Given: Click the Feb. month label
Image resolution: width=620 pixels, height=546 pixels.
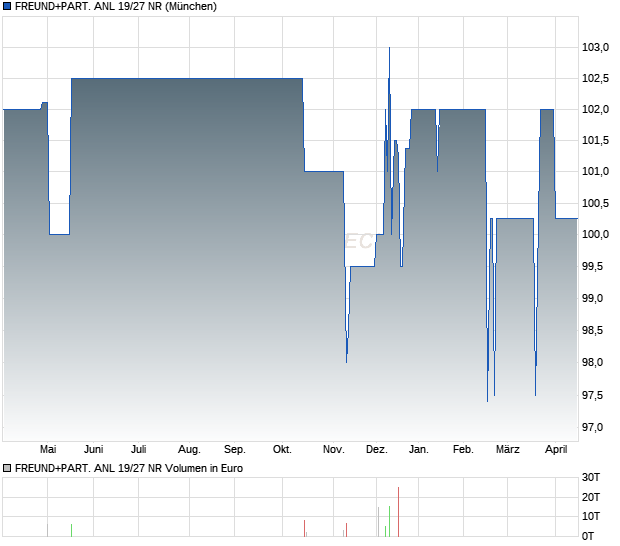Looking at the screenshot, I should click(463, 450).
